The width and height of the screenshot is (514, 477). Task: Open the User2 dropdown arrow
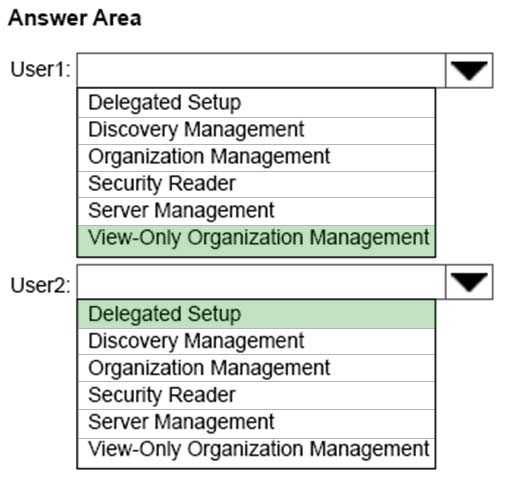pyautogui.click(x=469, y=282)
